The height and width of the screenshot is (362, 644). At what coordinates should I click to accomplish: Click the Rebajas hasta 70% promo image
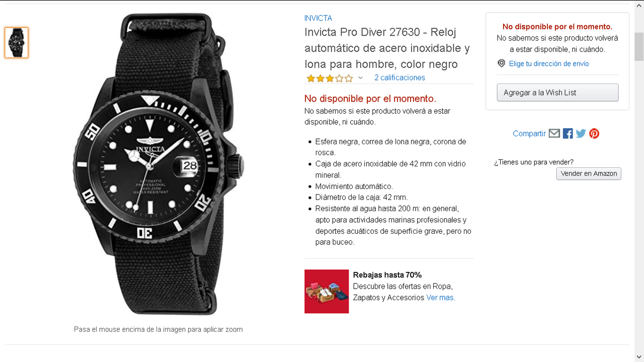[x=327, y=292]
